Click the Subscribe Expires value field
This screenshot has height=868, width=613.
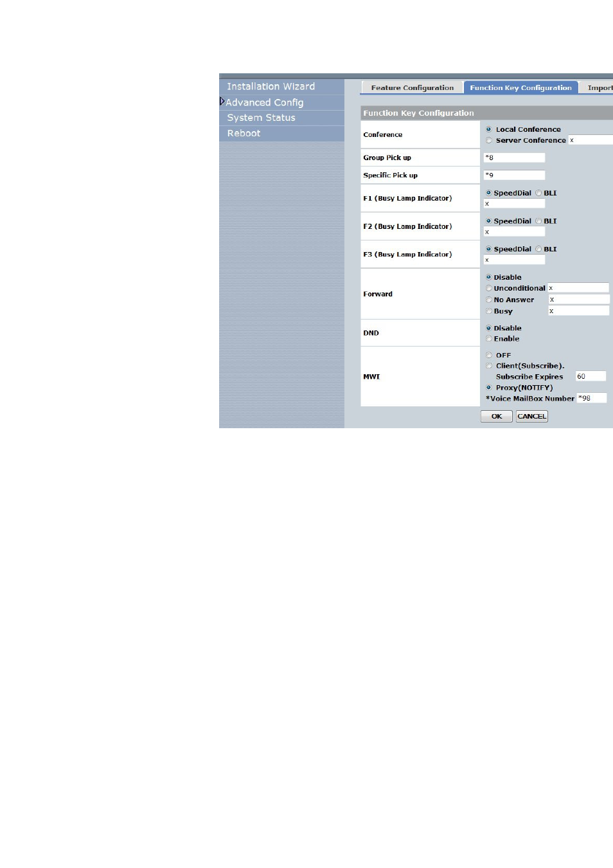tap(591, 377)
